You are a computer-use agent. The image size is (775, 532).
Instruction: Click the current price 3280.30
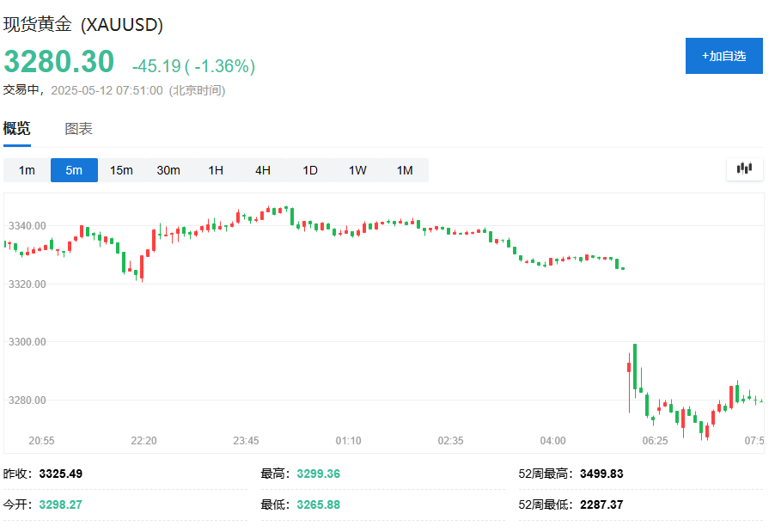click(58, 62)
